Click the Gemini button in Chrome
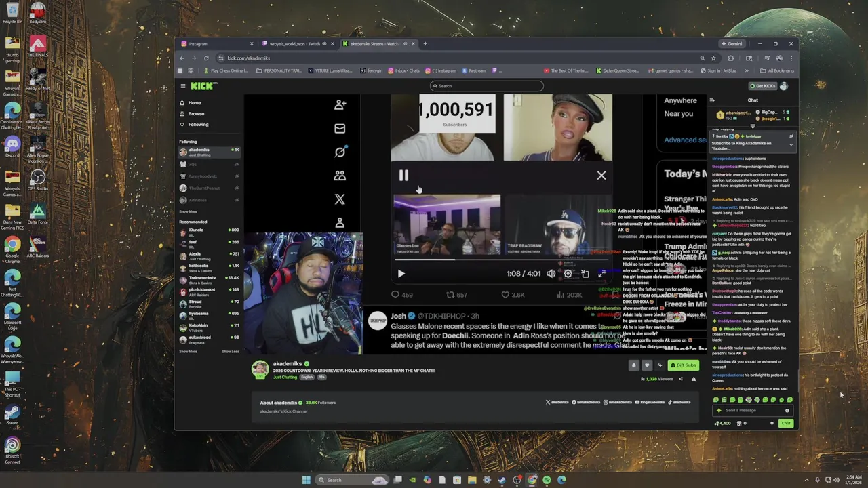 pyautogui.click(x=732, y=44)
